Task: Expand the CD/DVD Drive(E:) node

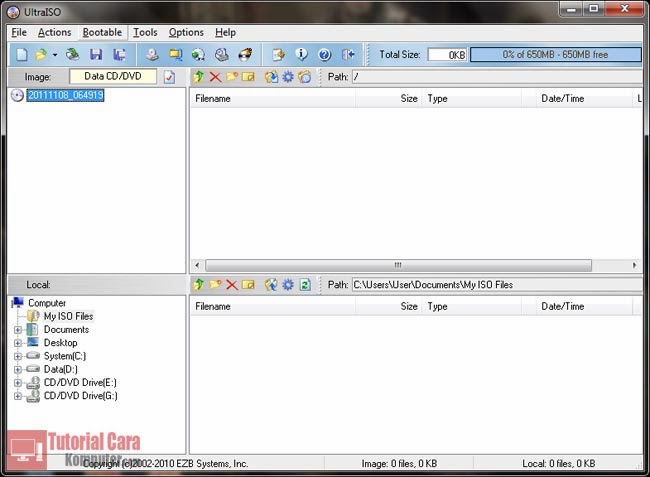Action: (x=18, y=383)
